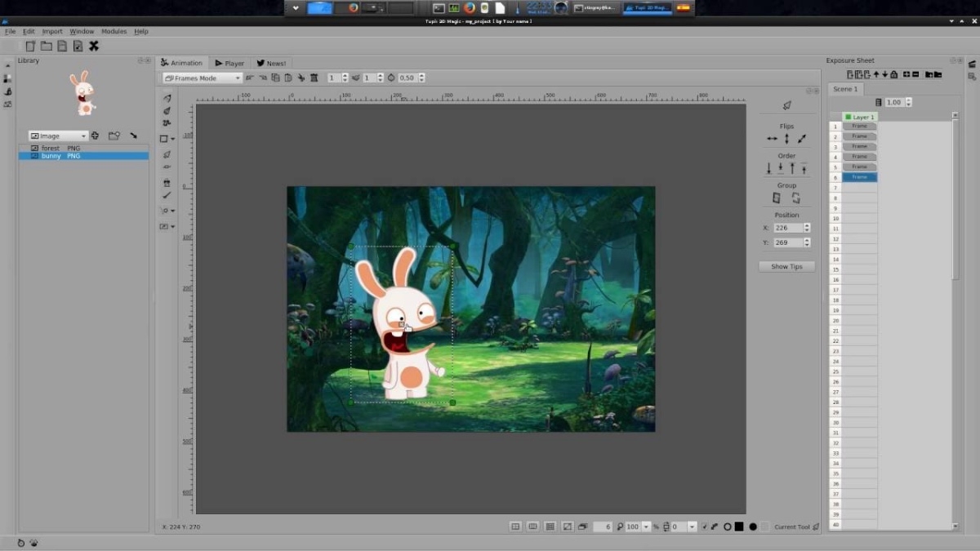Click the Y position spinner arrows
The height and width of the screenshot is (551, 980).
807,242
